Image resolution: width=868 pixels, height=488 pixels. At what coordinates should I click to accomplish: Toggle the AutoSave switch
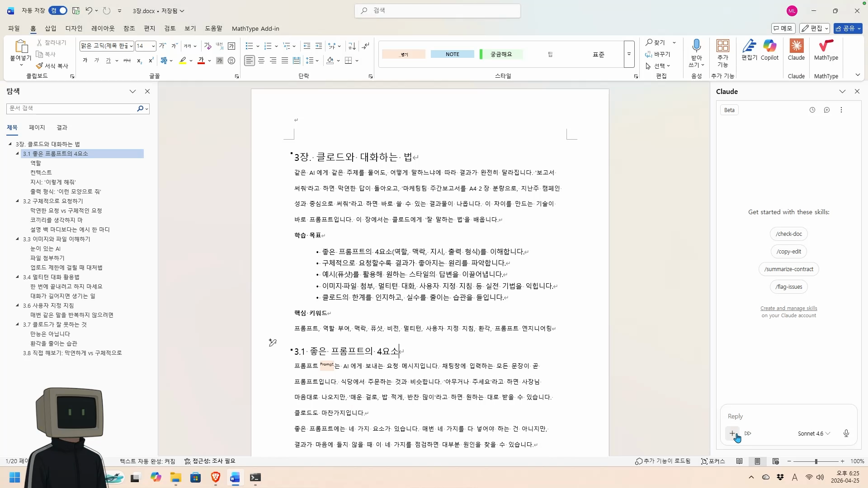[x=58, y=10]
